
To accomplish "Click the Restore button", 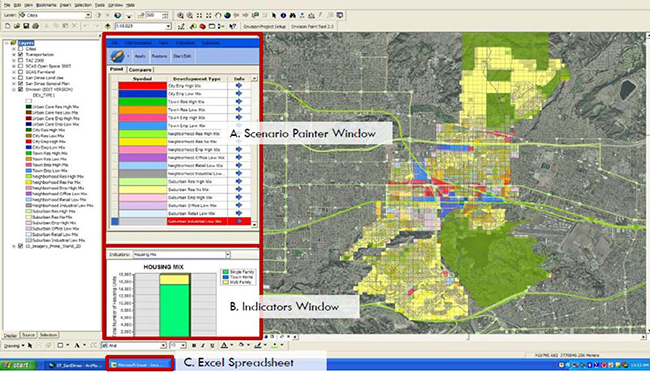I will coord(159,56).
